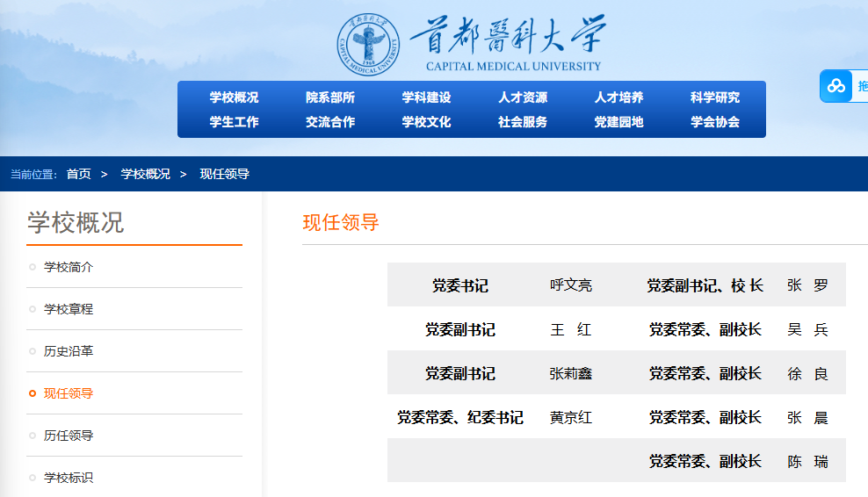Image resolution: width=868 pixels, height=497 pixels.
Task: Click the 当前位置 breadcrumb label
Action: click(x=33, y=175)
